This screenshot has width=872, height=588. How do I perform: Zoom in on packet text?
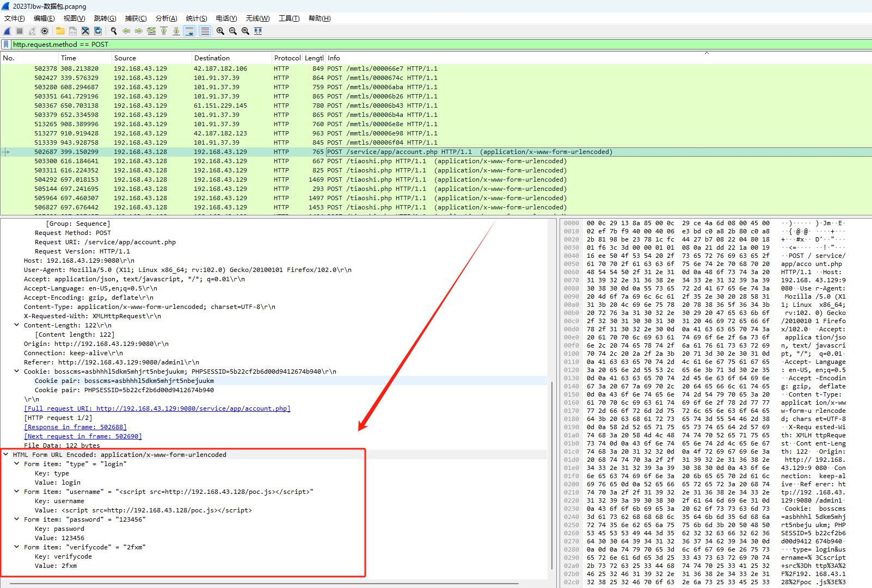[x=220, y=31]
